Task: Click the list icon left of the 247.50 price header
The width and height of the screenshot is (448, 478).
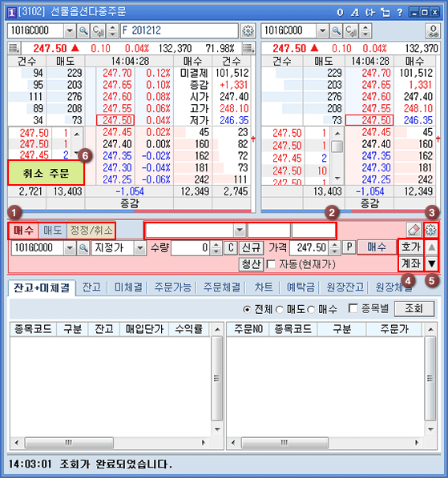Action: (14, 48)
